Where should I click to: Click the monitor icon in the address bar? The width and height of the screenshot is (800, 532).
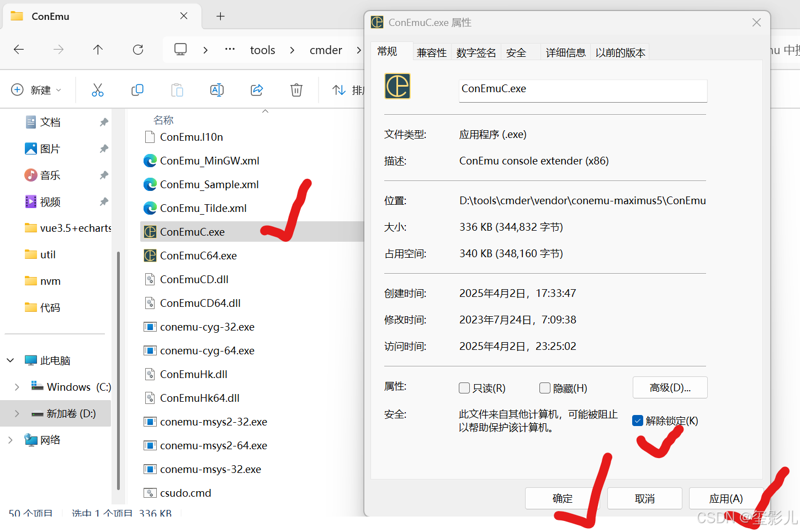pos(181,49)
